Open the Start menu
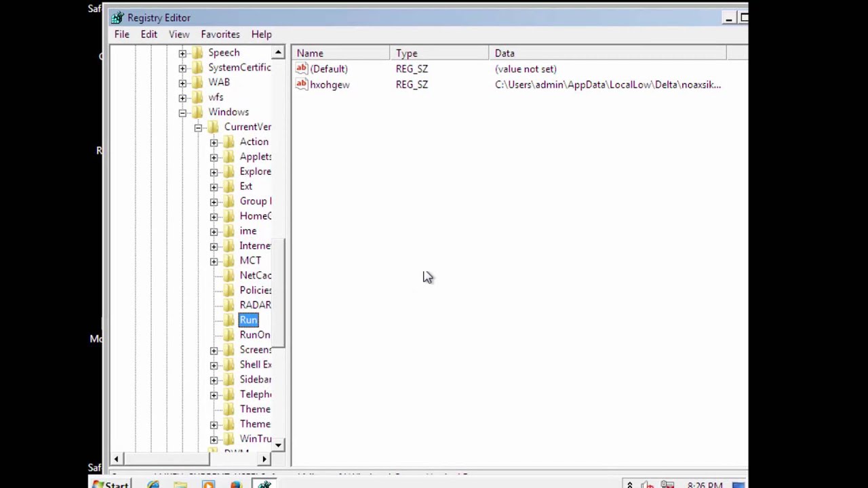Image resolution: width=868 pixels, height=488 pixels. pyautogui.click(x=111, y=484)
